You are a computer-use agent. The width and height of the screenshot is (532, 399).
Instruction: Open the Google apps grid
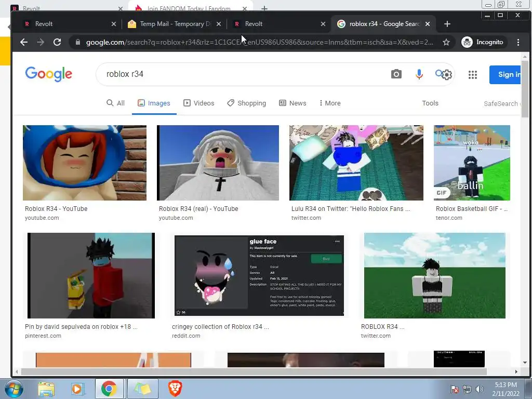[x=473, y=75]
